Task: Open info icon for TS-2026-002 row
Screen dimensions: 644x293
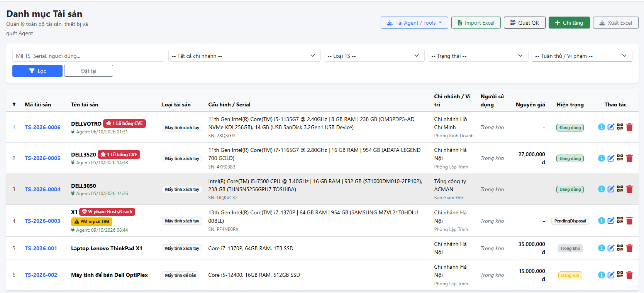Action: click(602, 275)
